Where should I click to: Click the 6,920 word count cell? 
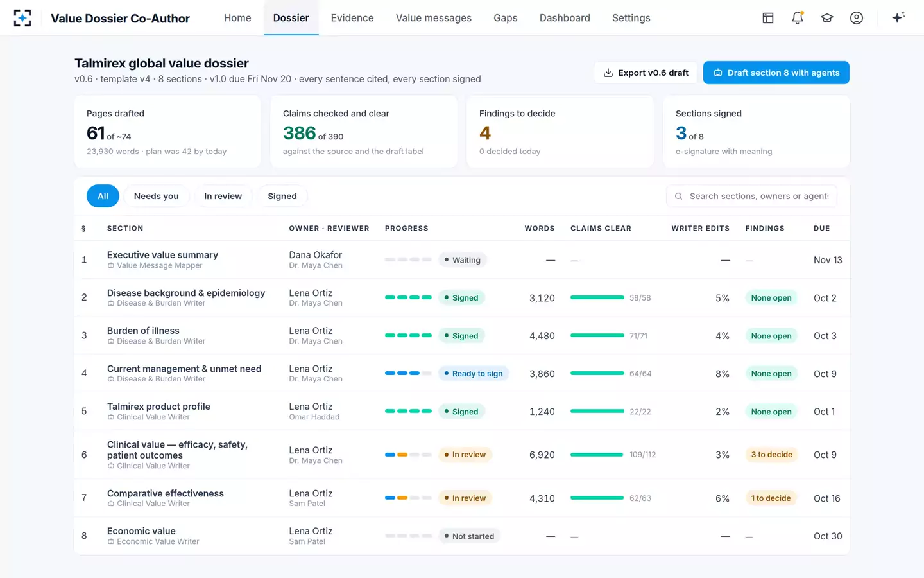coord(542,455)
